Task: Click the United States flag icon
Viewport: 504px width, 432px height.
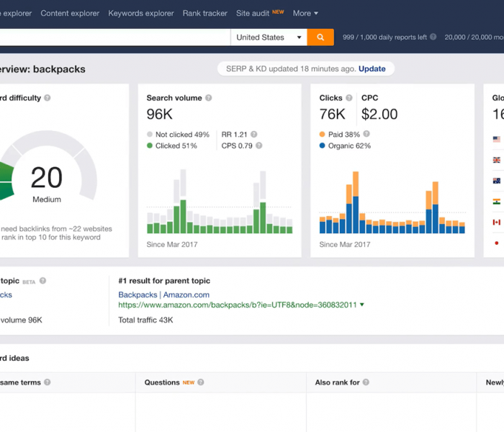Action: click(497, 139)
